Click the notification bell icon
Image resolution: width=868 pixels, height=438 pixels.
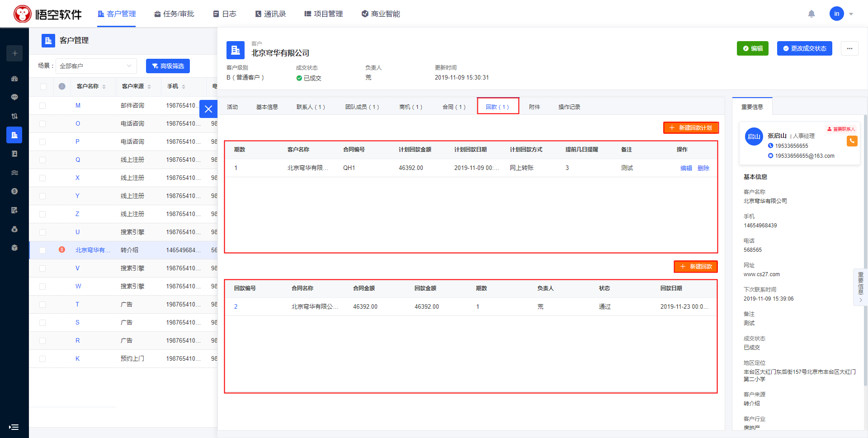coord(811,14)
